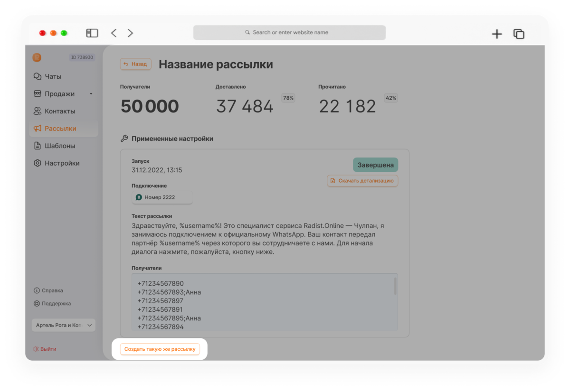This screenshot has height=392, width=570.
Task: Go forward with browser right chevron
Action: [130, 33]
